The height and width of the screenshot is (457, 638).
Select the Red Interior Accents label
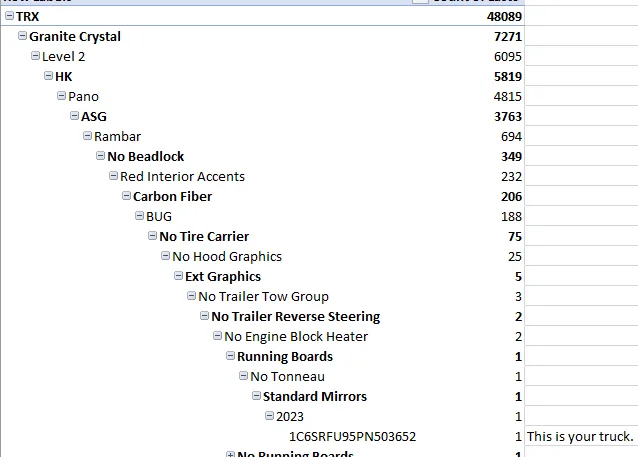click(x=183, y=177)
